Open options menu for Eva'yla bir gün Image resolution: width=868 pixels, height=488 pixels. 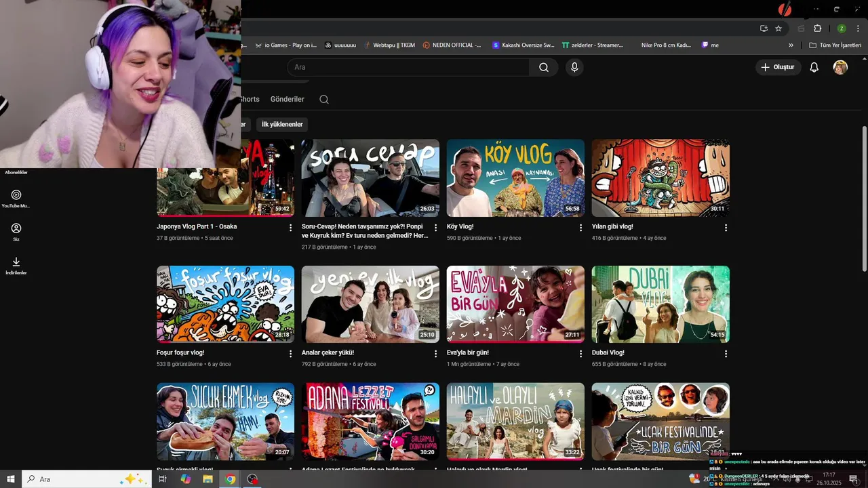[x=580, y=354]
